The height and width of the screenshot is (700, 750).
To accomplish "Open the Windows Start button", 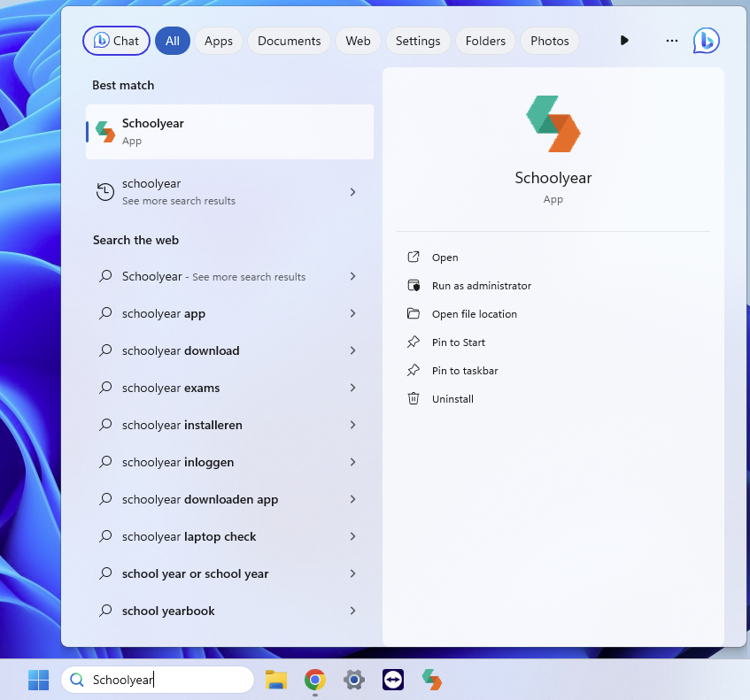I will click(38, 680).
